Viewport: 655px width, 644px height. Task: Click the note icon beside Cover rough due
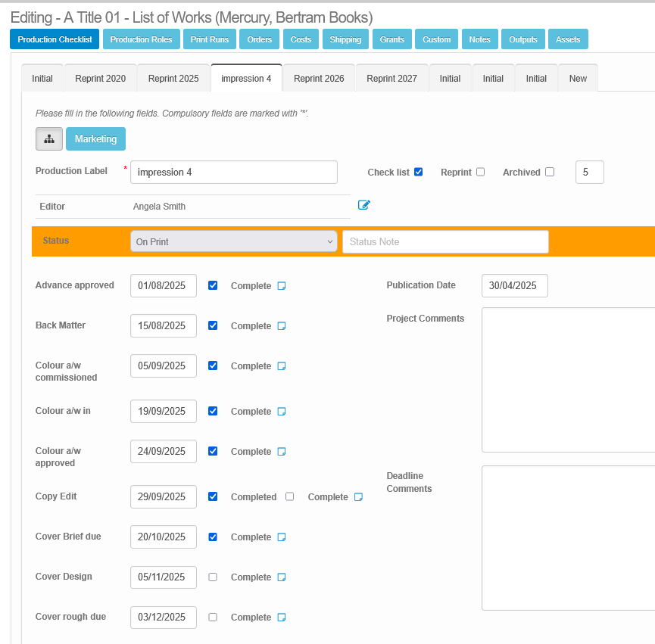[x=281, y=617]
